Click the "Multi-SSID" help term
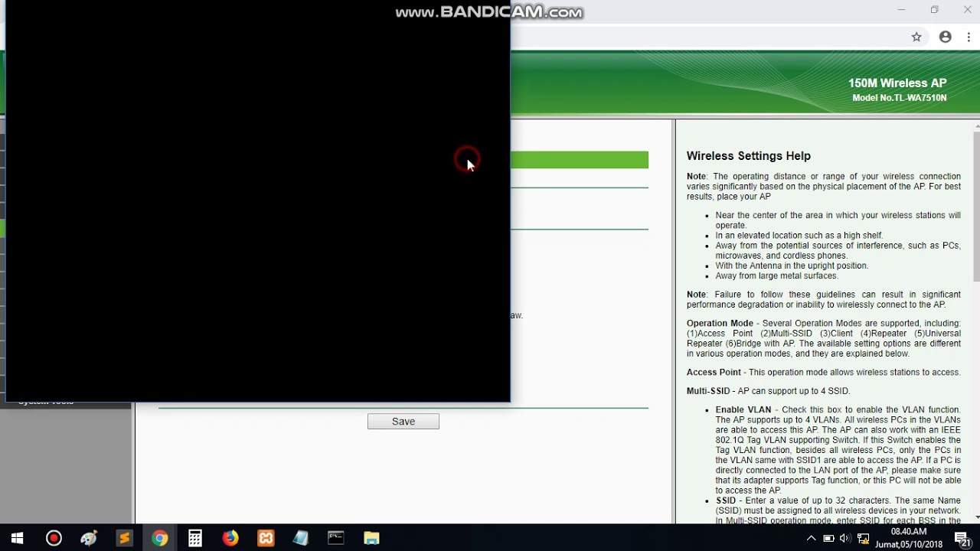 click(x=708, y=391)
